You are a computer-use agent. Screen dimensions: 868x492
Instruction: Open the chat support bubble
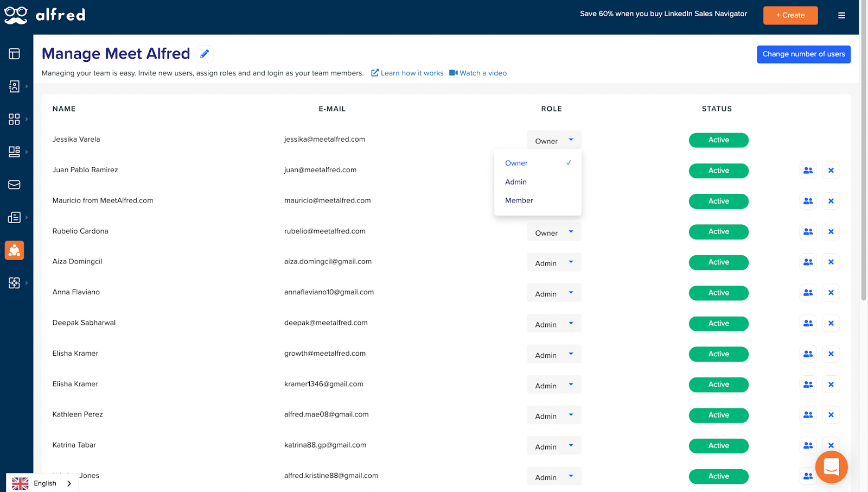pos(831,467)
